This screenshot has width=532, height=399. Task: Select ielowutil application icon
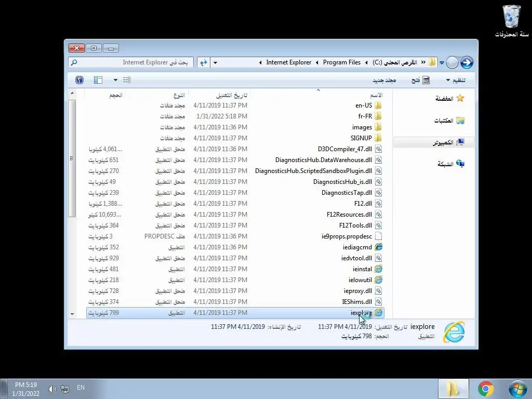click(x=378, y=280)
